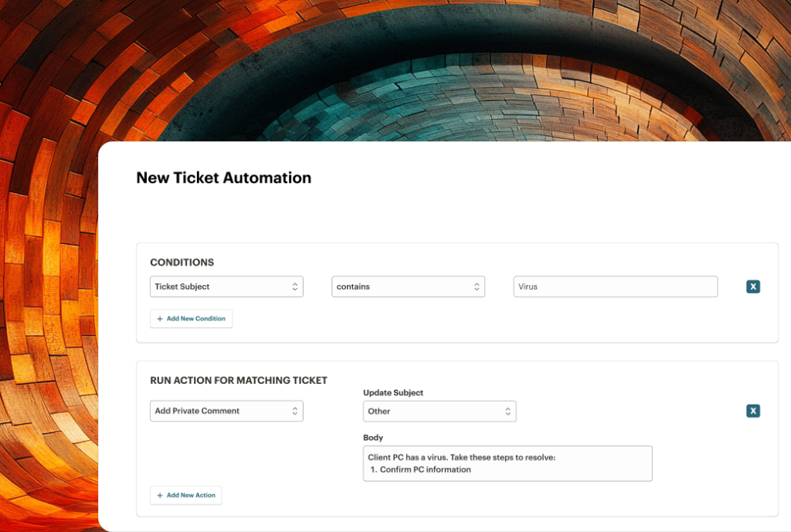Screen dimensions: 791x532
Task: Click the plus icon beside Add New Action
Action: tap(158, 495)
